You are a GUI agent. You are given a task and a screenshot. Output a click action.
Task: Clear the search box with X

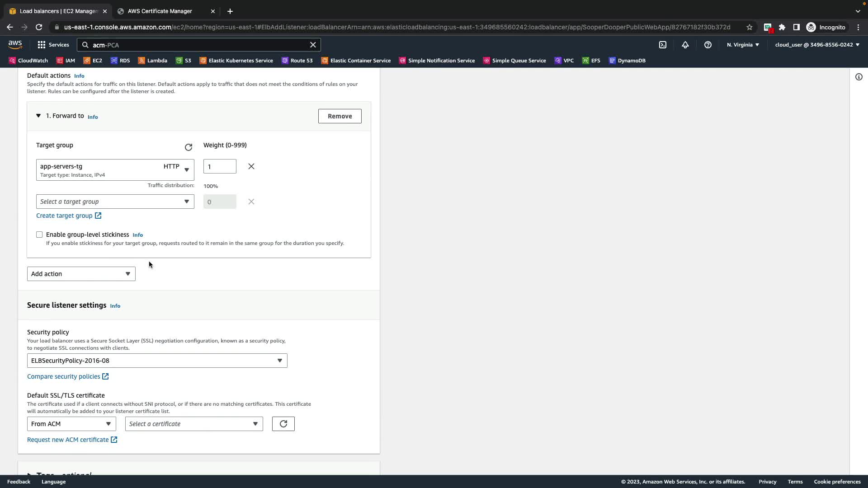pos(313,45)
